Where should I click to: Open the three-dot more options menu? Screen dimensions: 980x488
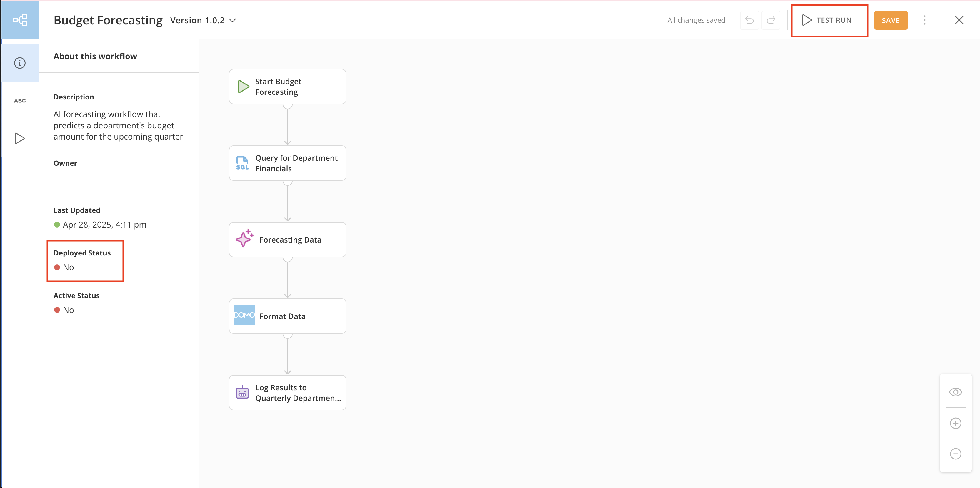tap(924, 20)
